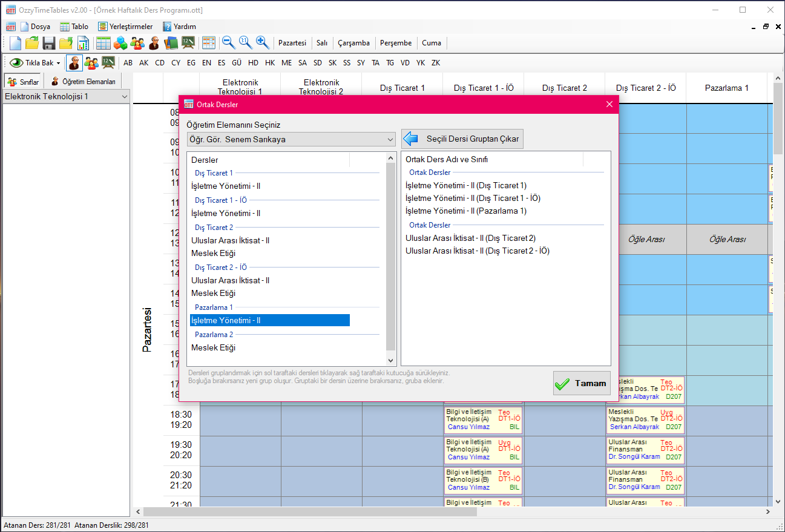Click the 1:1 zoom reset icon

244,42
